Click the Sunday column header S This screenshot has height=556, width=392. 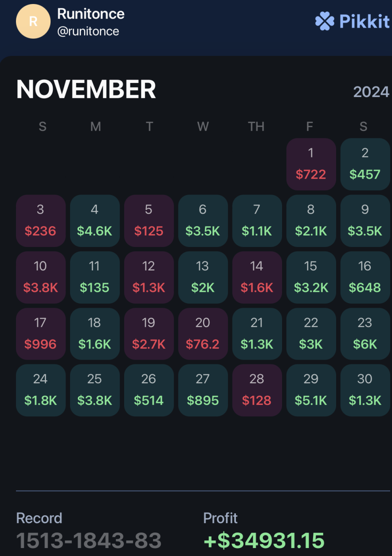(42, 127)
